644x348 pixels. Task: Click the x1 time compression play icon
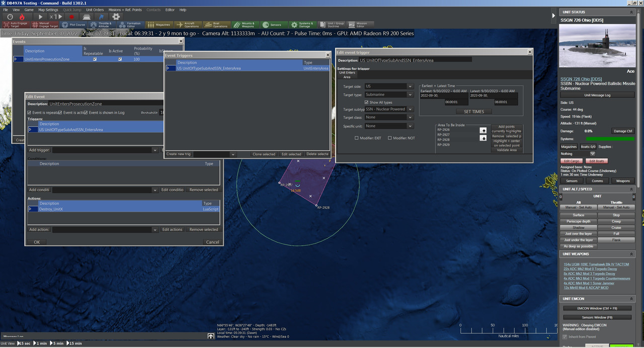(56, 17)
